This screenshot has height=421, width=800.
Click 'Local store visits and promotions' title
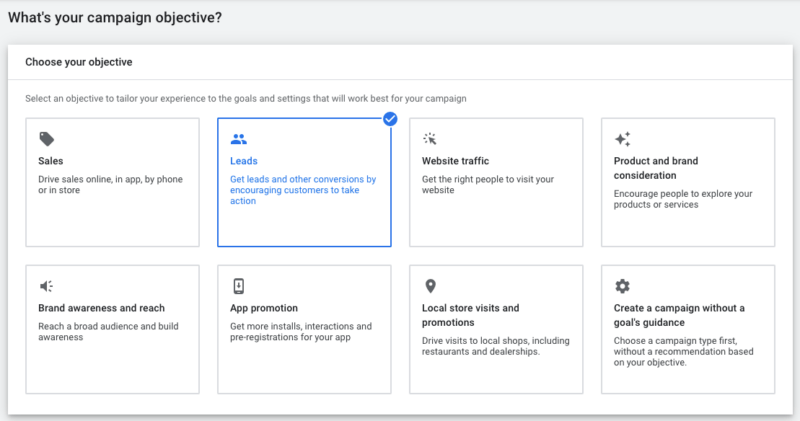pos(470,315)
